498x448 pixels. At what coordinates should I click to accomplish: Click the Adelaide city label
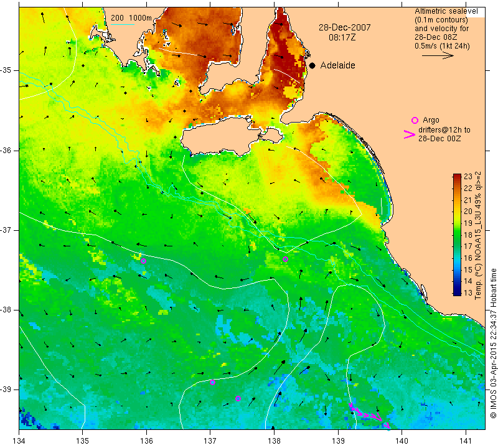pyautogui.click(x=337, y=65)
